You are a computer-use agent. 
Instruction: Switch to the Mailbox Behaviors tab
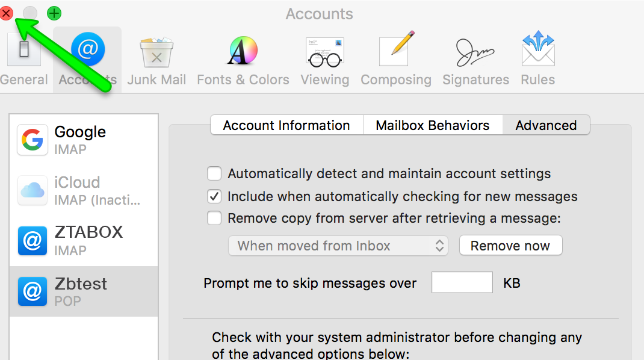[x=432, y=125]
